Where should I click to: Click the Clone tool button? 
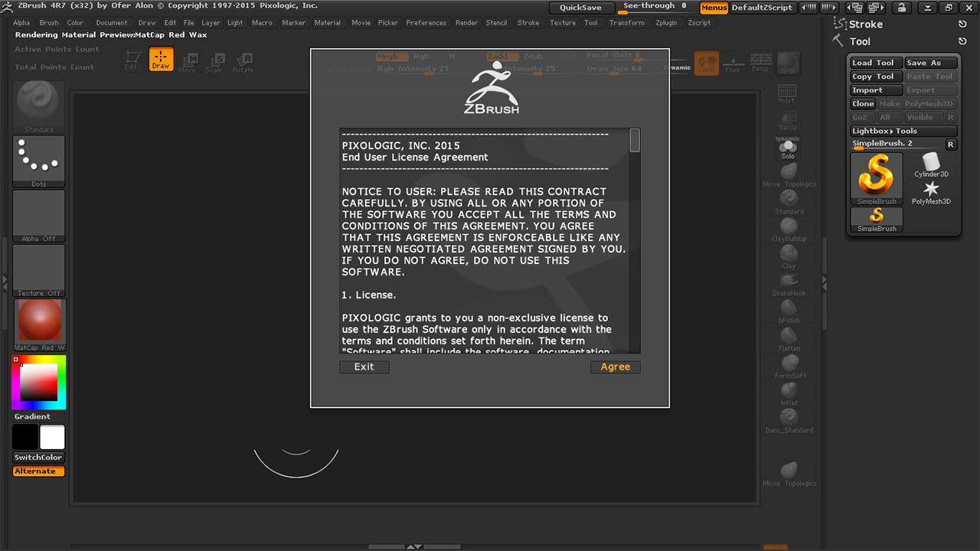(863, 104)
